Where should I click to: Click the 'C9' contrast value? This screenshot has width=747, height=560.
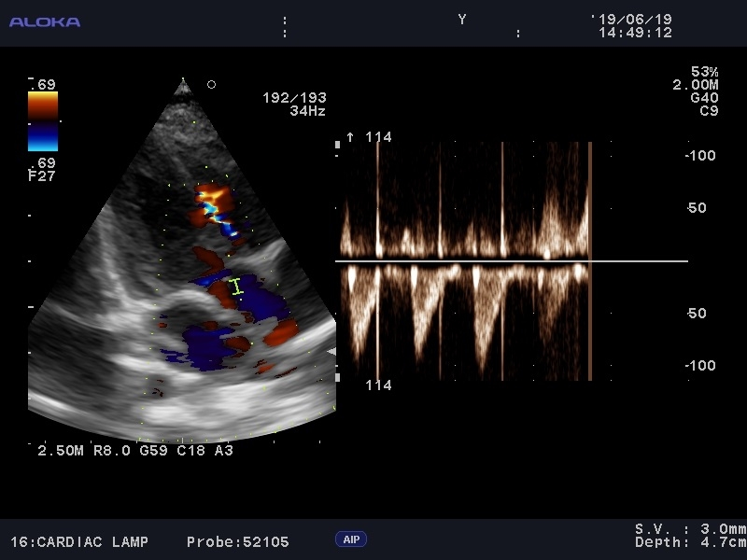[x=709, y=111]
